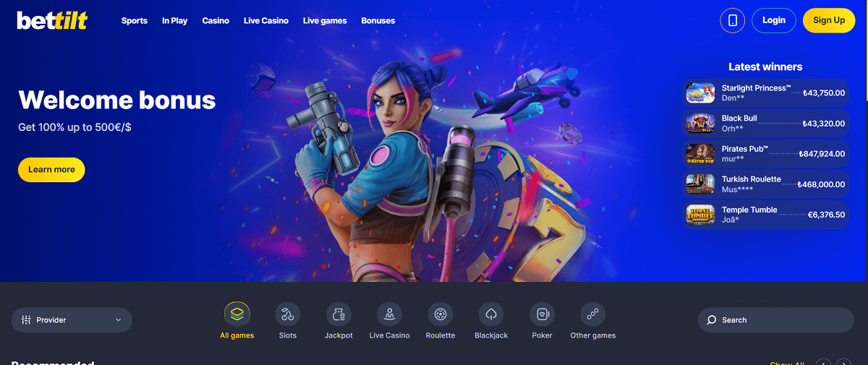Open the Live games menu
Image resolution: width=868 pixels, height=365 pixels.
(325, 21)
